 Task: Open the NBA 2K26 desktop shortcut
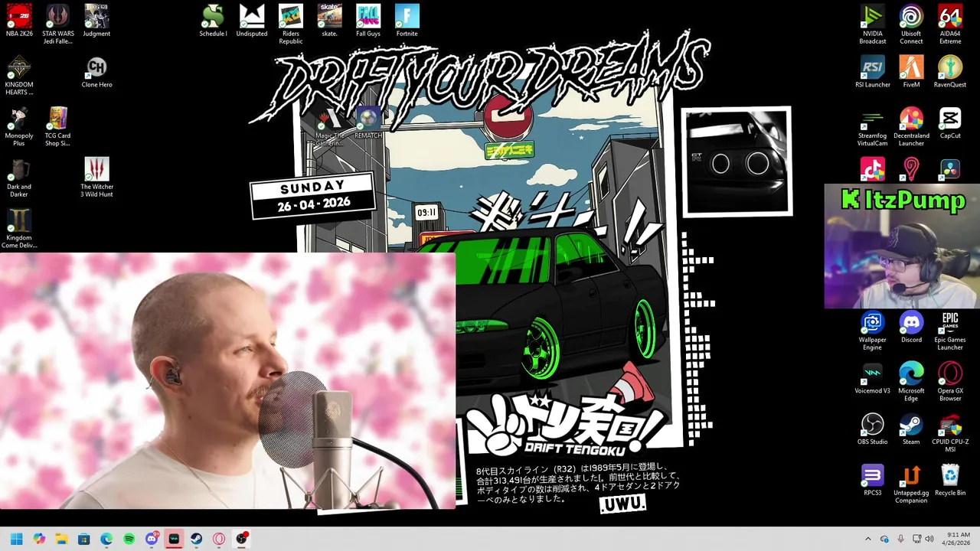click(19, 21)
